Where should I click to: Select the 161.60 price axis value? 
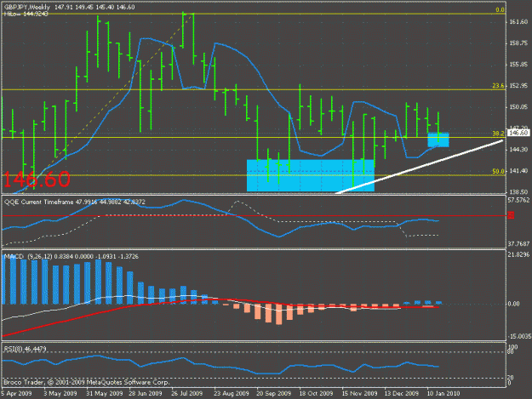[x=518, y=22]
